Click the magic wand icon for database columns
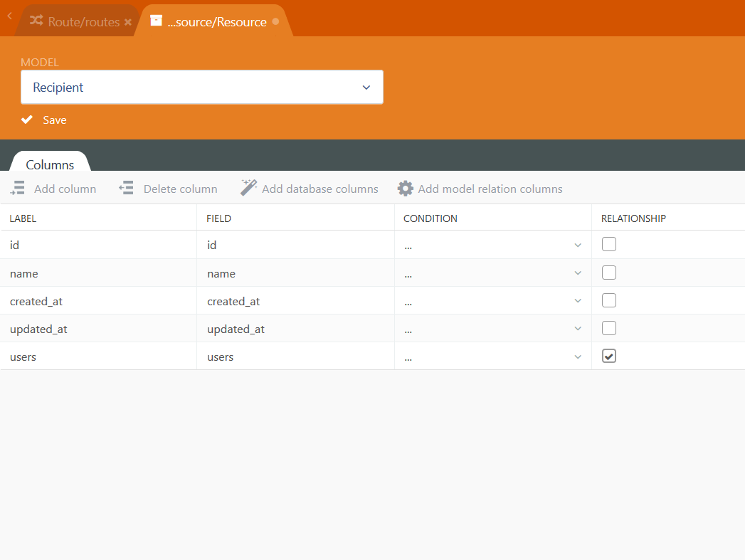This screenshot has width=745, height=560. (x=248, y=188)
